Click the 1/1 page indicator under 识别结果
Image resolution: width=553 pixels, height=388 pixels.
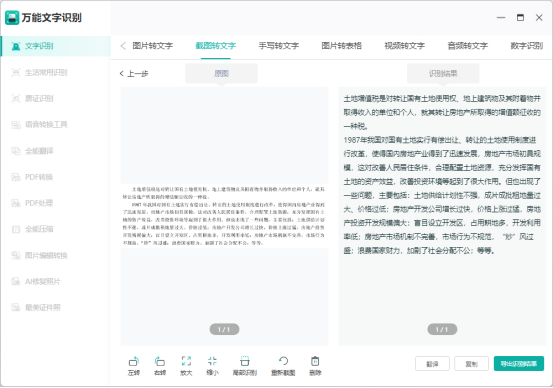pos(442,329)
